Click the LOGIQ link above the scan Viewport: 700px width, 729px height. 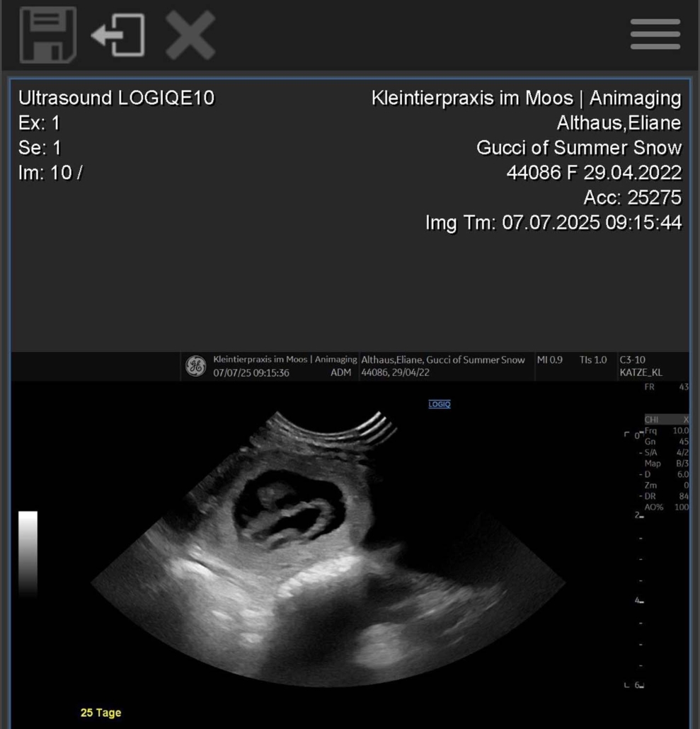coord(439,404)
